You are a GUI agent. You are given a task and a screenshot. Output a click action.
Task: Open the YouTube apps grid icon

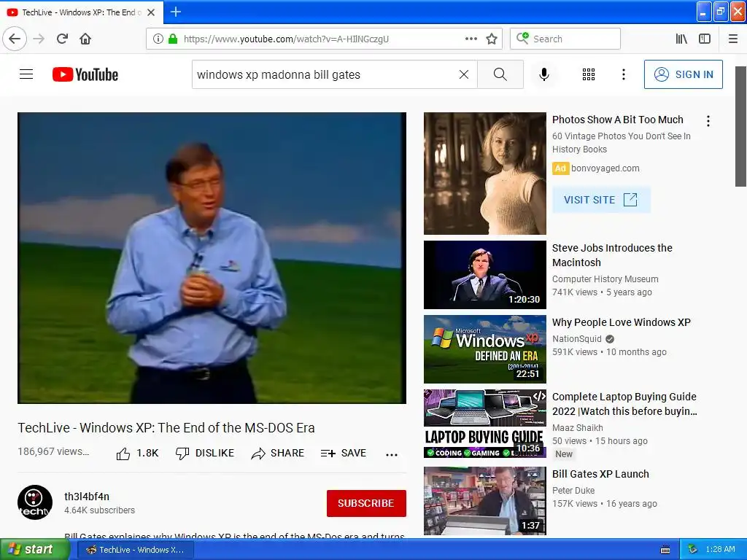(589, 74)
